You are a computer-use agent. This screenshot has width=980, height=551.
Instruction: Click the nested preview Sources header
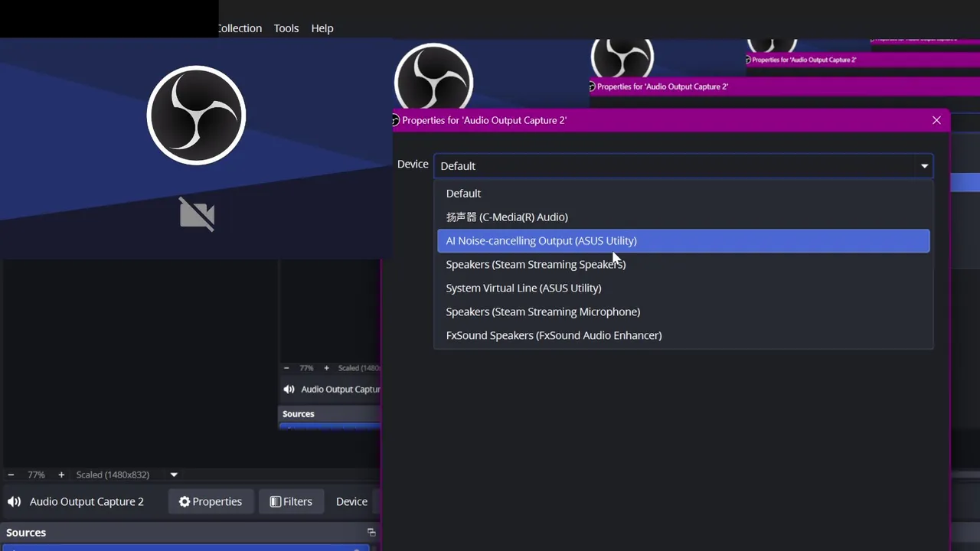tap(299, 414)
